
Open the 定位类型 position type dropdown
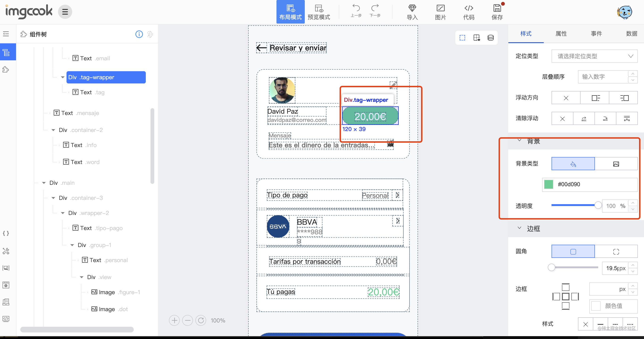tap(594, 56)
